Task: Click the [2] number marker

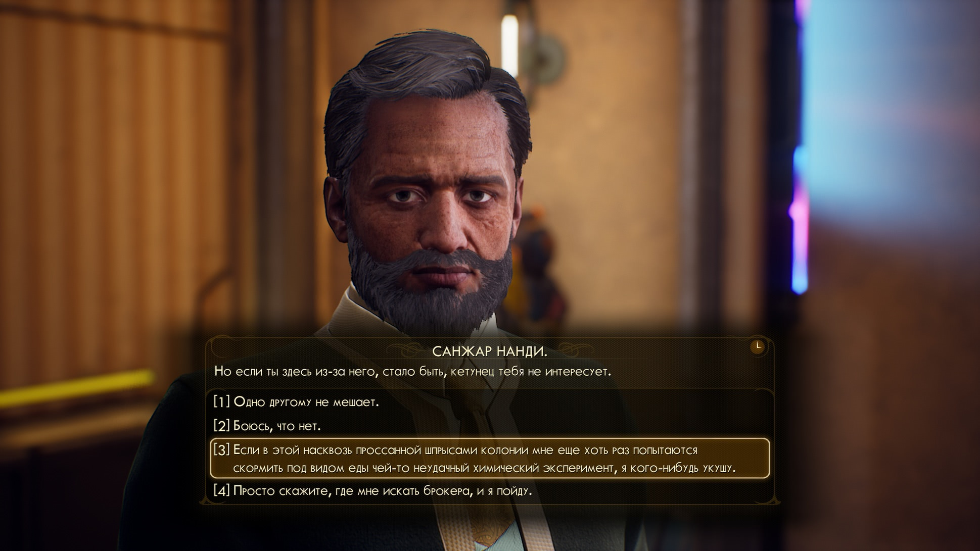Action: (221, 426)
